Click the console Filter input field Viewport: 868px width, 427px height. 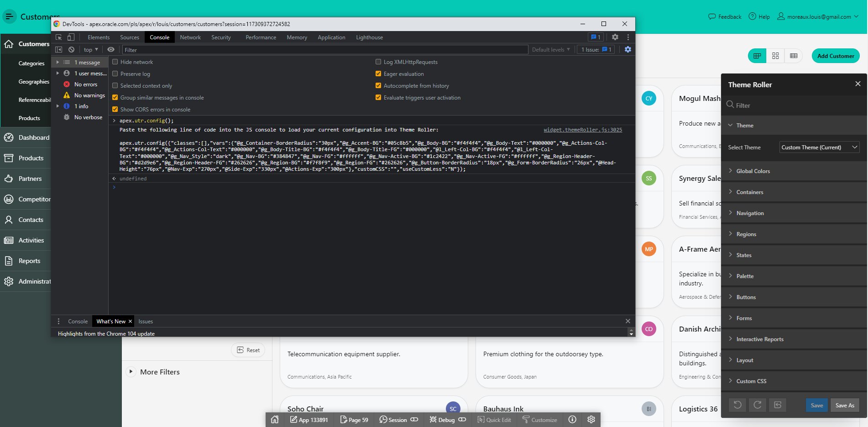pos(319,50)
